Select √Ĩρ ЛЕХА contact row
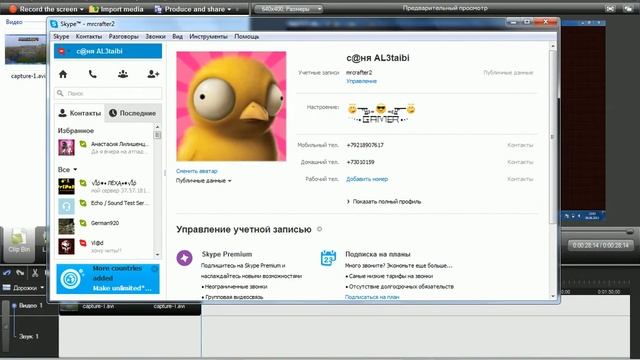The image size is (640, 360). 104,187
